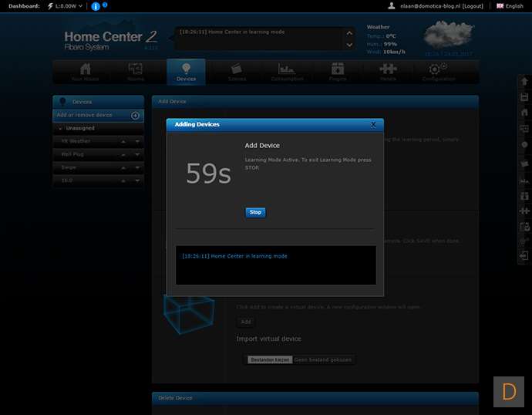Open the English language selector
Screen dimensions: 532x415
click(510, 6)
